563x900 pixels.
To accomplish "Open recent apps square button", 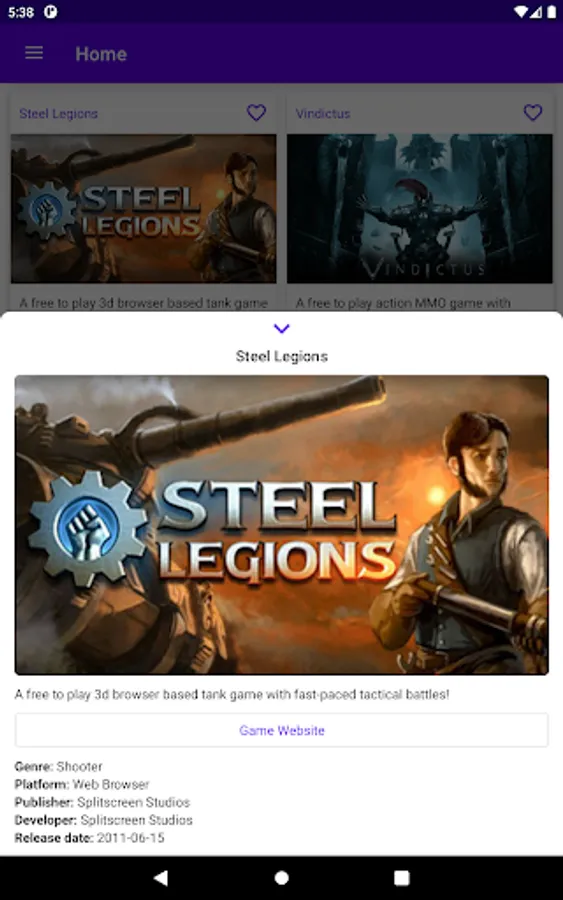I will coord(402,878).
